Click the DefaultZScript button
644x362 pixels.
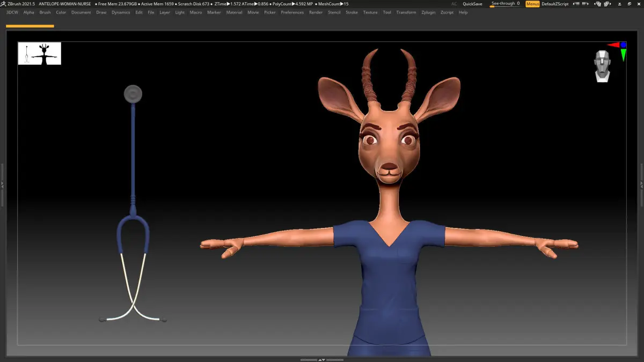(x=555, y=4)
